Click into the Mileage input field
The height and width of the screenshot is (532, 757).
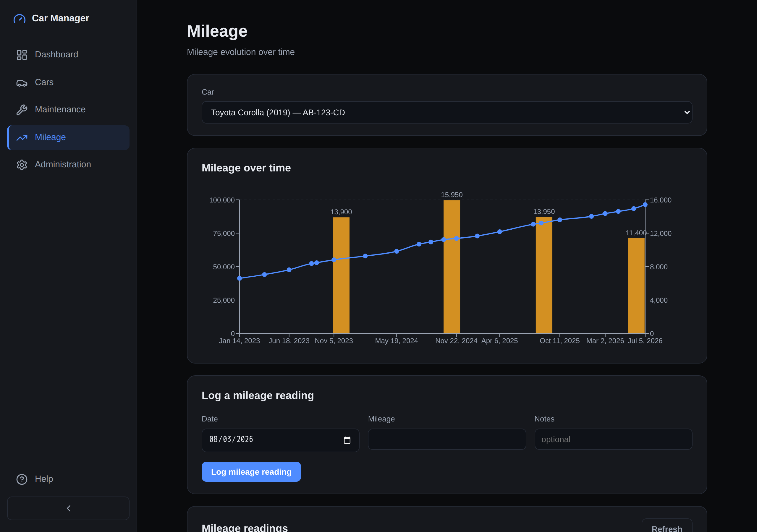(447, 439)
